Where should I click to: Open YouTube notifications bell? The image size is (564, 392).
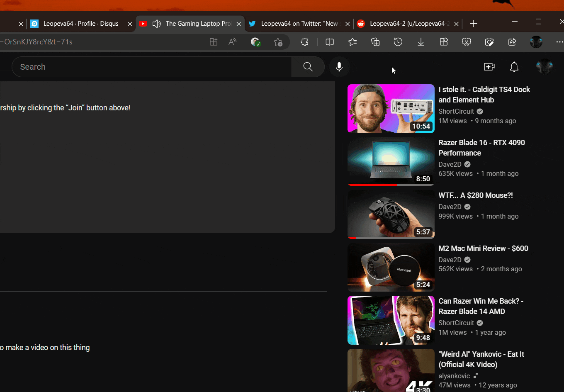pos(514,67)
